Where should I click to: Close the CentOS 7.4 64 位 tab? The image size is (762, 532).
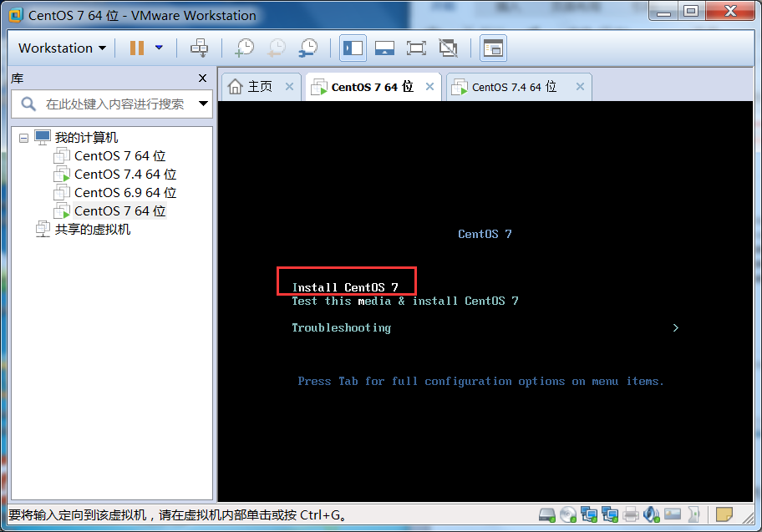click(x=580, y=87)
